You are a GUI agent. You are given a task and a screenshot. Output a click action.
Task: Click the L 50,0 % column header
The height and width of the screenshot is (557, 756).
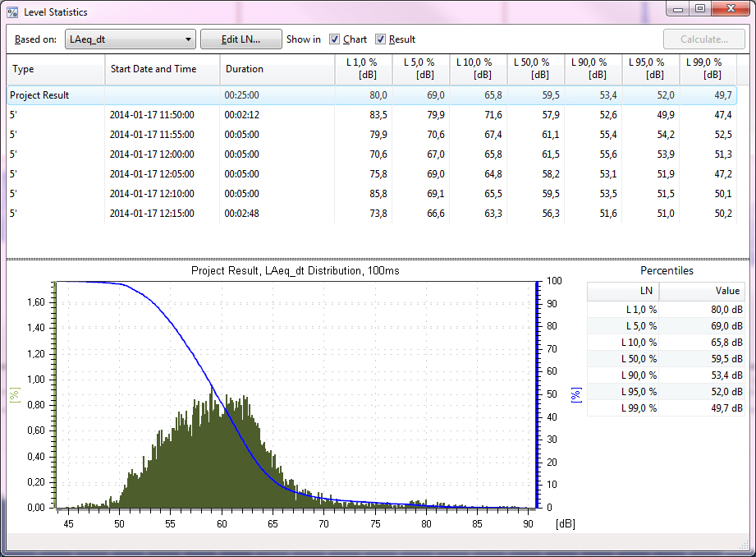pos(535,69)
